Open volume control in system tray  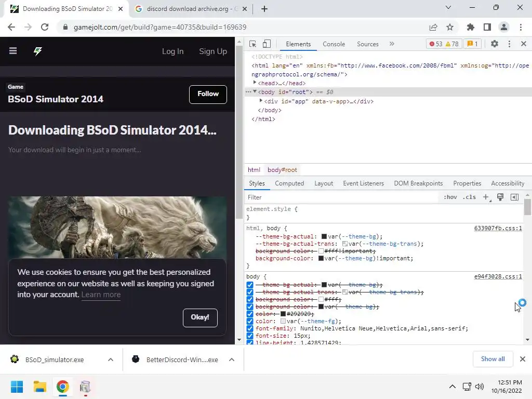click(480, 387)
